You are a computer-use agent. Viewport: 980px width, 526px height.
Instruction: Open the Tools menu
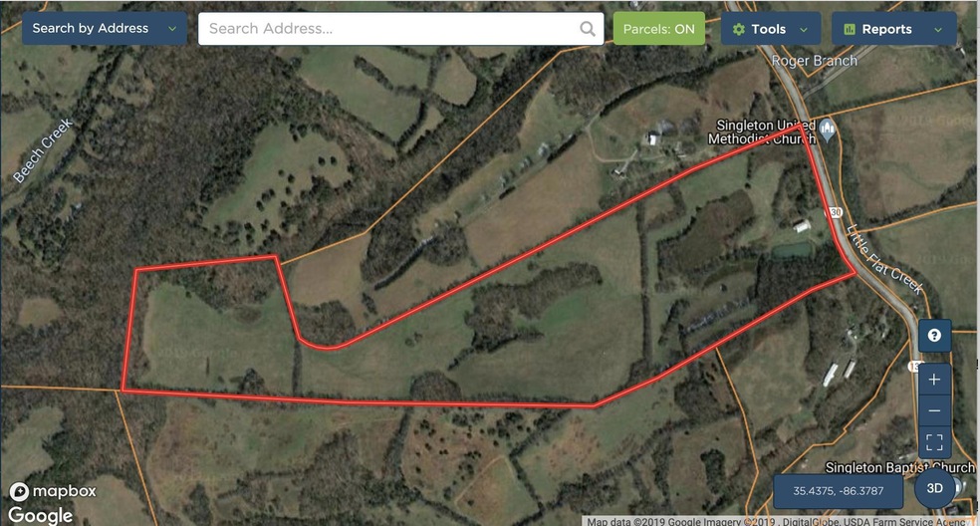click(771, 29)
